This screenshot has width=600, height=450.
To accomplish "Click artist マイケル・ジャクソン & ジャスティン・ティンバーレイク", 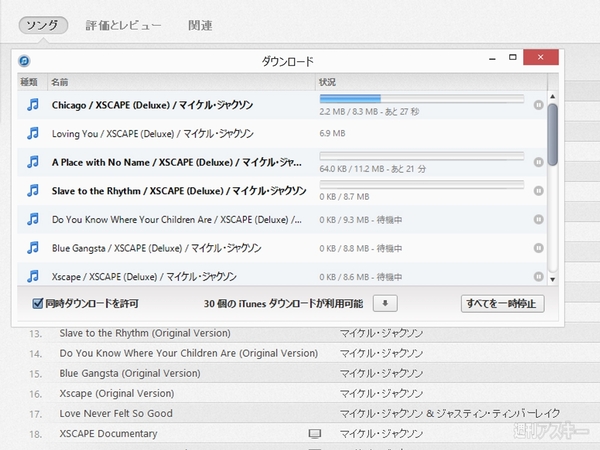I will click(450, 413).
